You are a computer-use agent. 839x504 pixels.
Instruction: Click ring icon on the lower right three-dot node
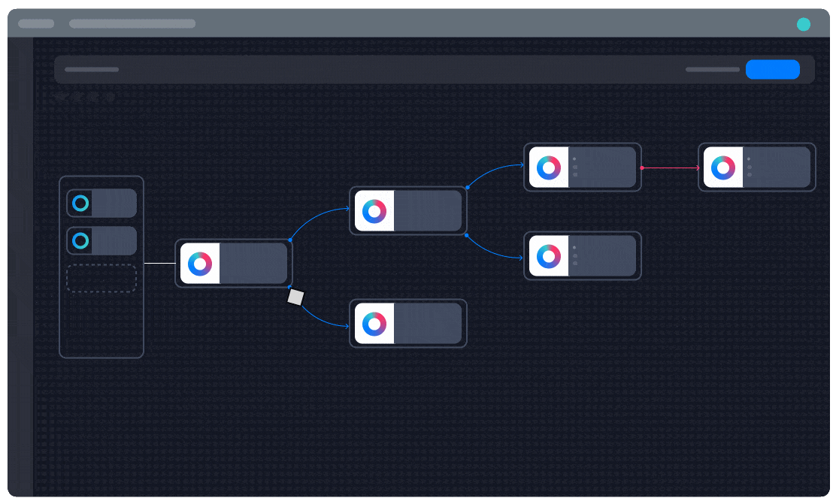pos(549,256)
